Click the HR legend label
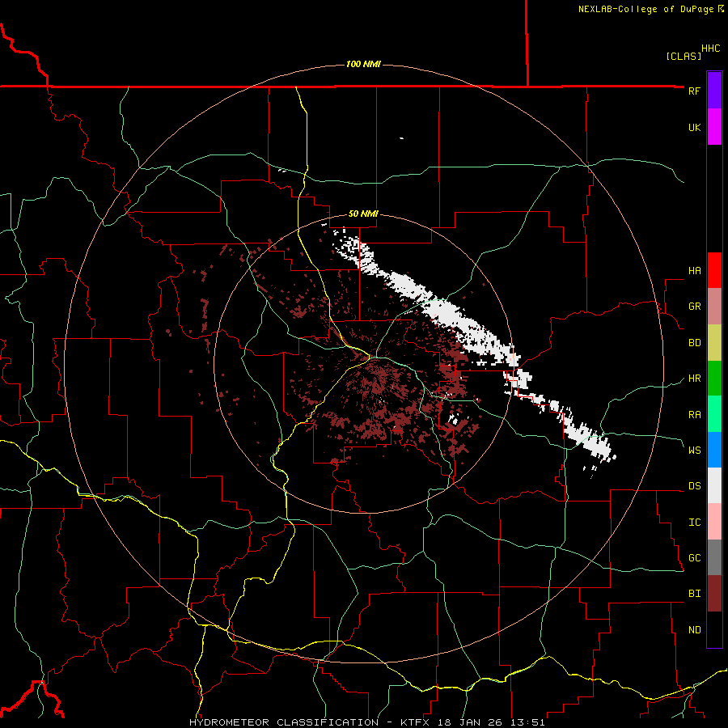Viewport: 728px width, 728px height. coord(694,379)
